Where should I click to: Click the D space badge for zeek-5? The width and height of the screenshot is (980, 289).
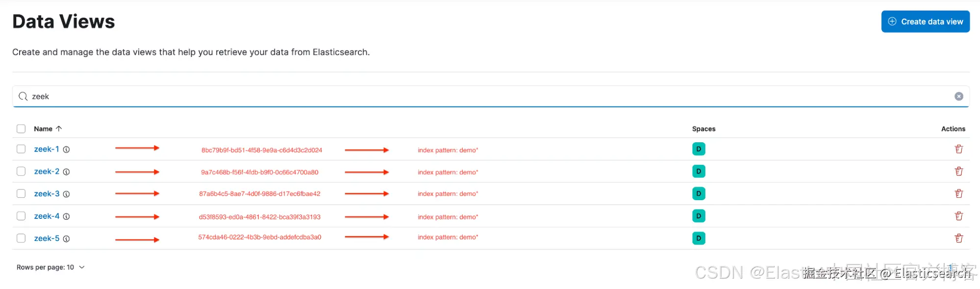pos(699,238)
